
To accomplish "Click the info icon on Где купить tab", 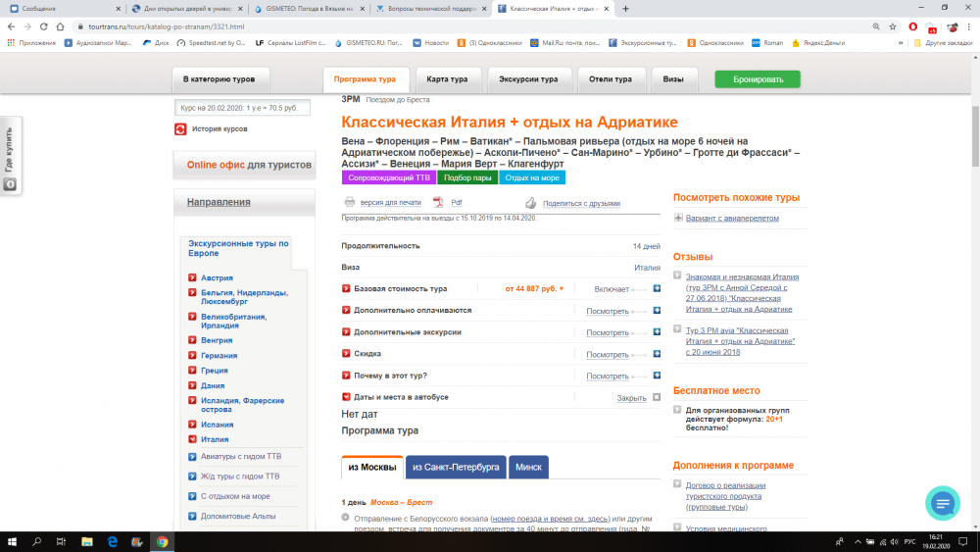I will tap(10, 184).
